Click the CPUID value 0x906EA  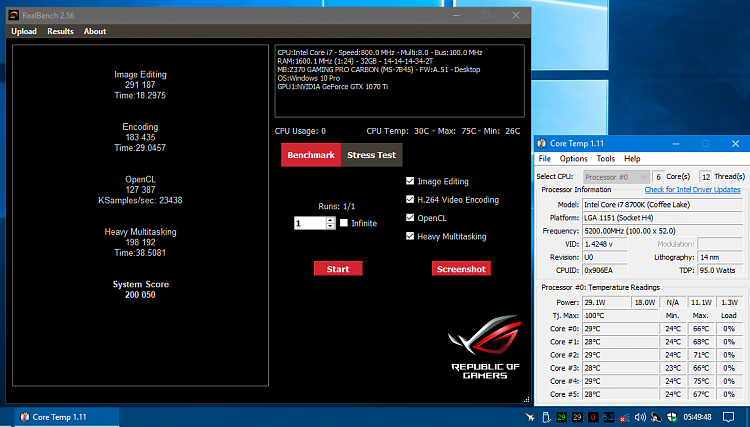tap(605, 270)
